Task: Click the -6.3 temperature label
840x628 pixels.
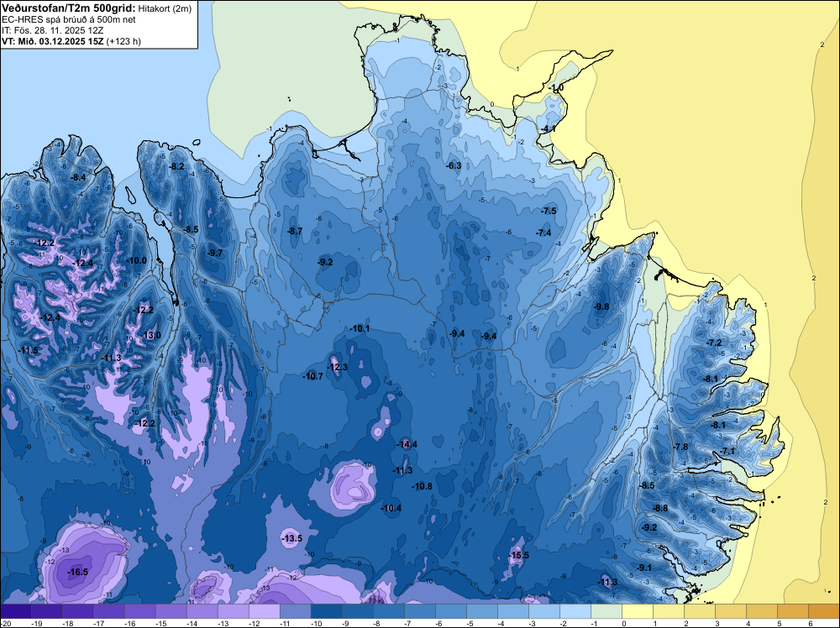Action: [x=454, y=166]
